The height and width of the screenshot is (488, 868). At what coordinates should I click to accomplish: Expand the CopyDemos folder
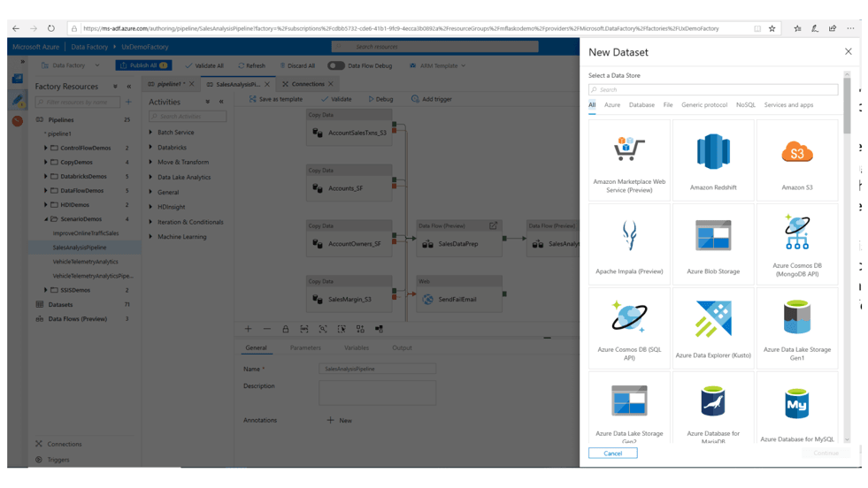coord(45,162)
